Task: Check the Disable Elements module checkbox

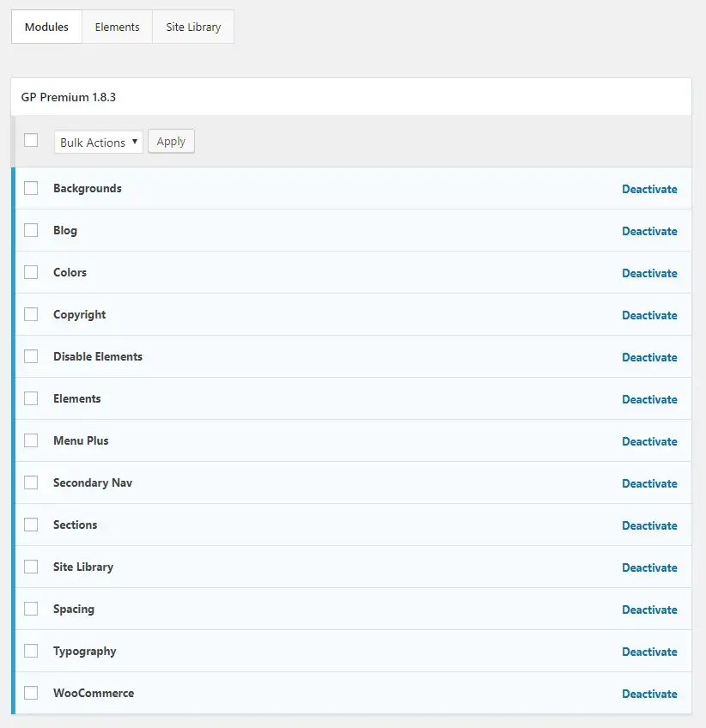Action: 31,356
